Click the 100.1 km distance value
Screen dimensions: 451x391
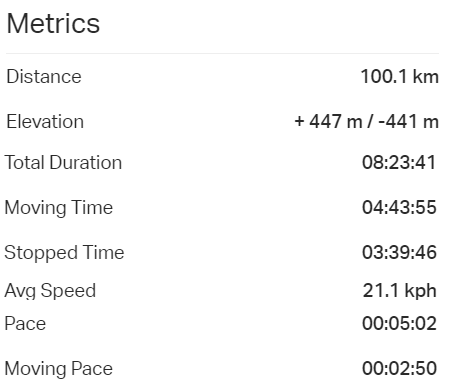(x=400, y=77)
